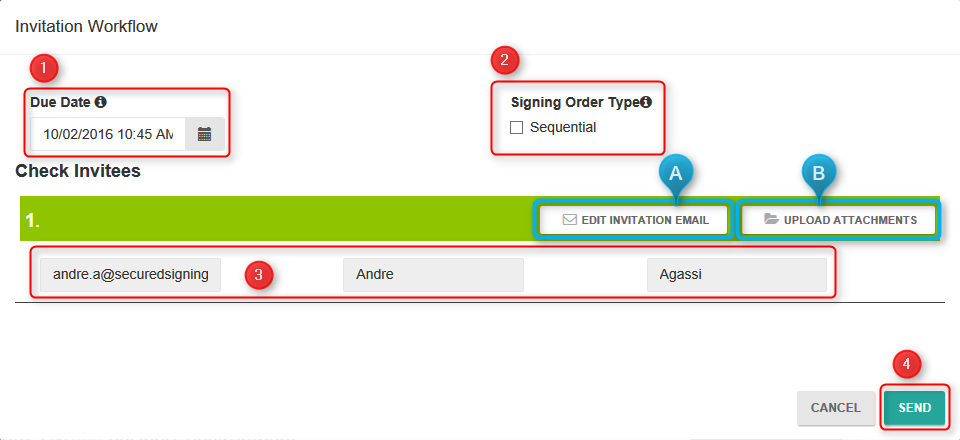960x440 pixels.
Task: Send the invitation
Action: point(915,408)
